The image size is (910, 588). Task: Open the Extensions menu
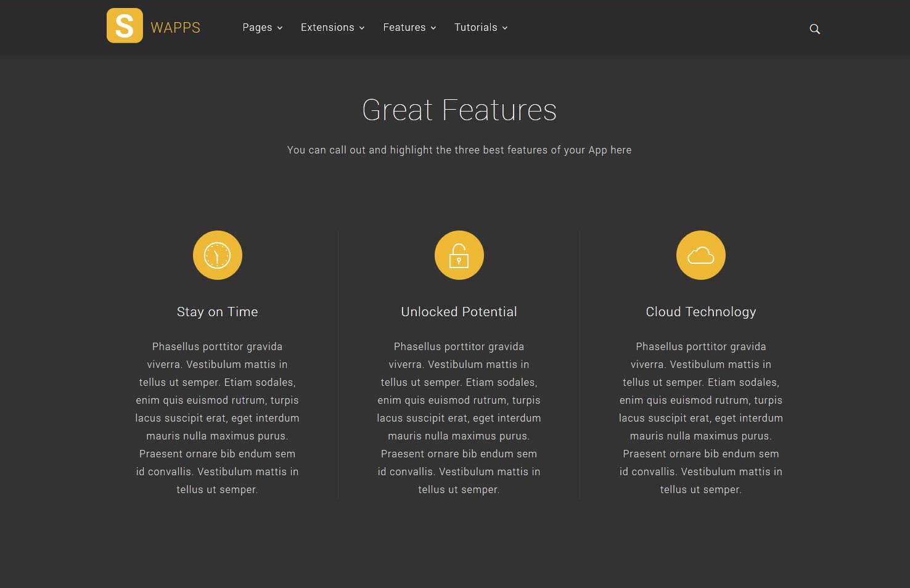click(333, 28)
